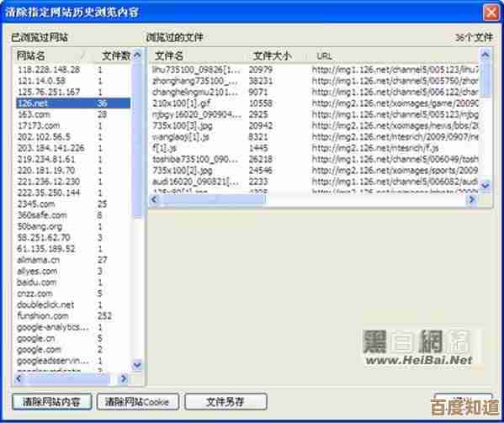Sort by the 文件数 column header
The width and height of the screenshot is (504, 423).
point(116,56)
